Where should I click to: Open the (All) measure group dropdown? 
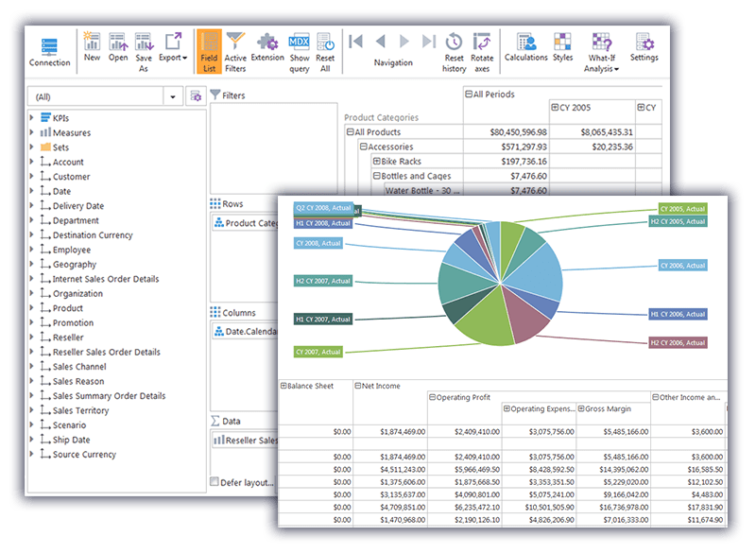(173, 97)
